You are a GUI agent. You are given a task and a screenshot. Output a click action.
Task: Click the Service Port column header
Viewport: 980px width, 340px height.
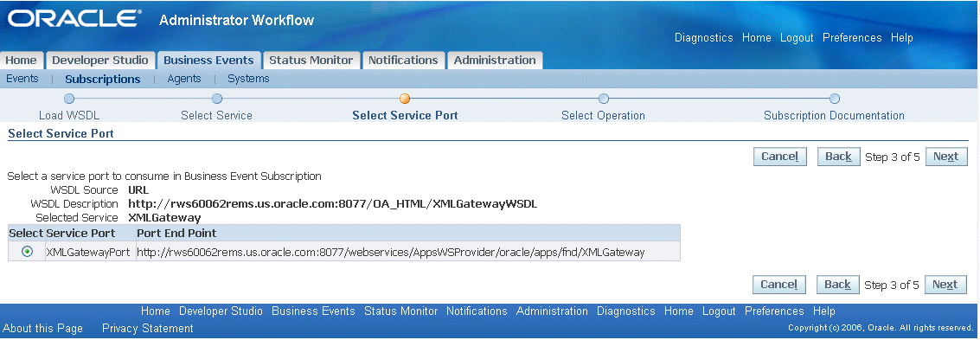[x=80, y=233]
